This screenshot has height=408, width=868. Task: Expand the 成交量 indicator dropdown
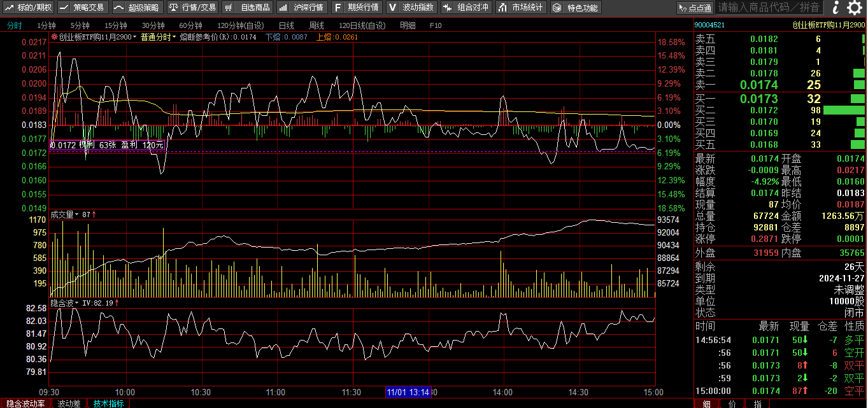pos(64,215)
